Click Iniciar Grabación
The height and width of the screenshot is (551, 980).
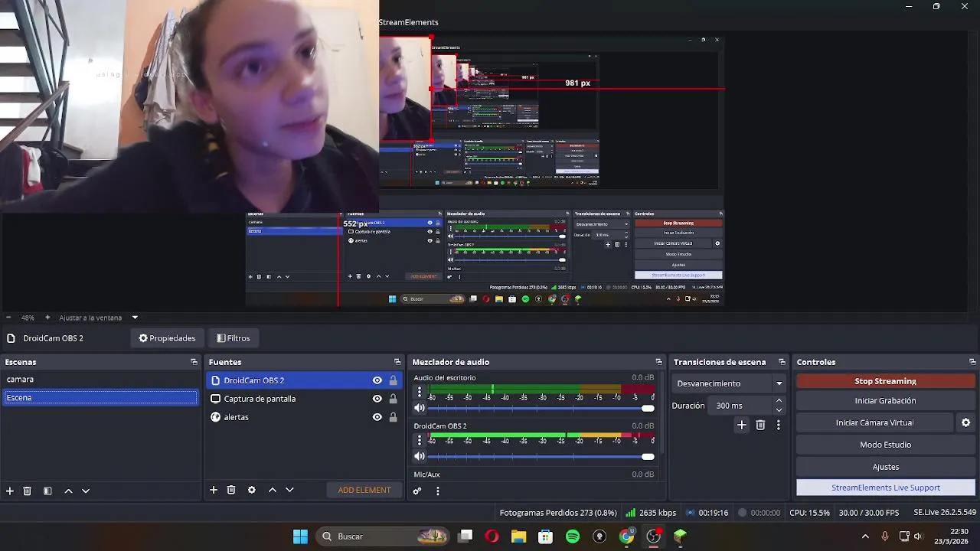tap(885, 400)
